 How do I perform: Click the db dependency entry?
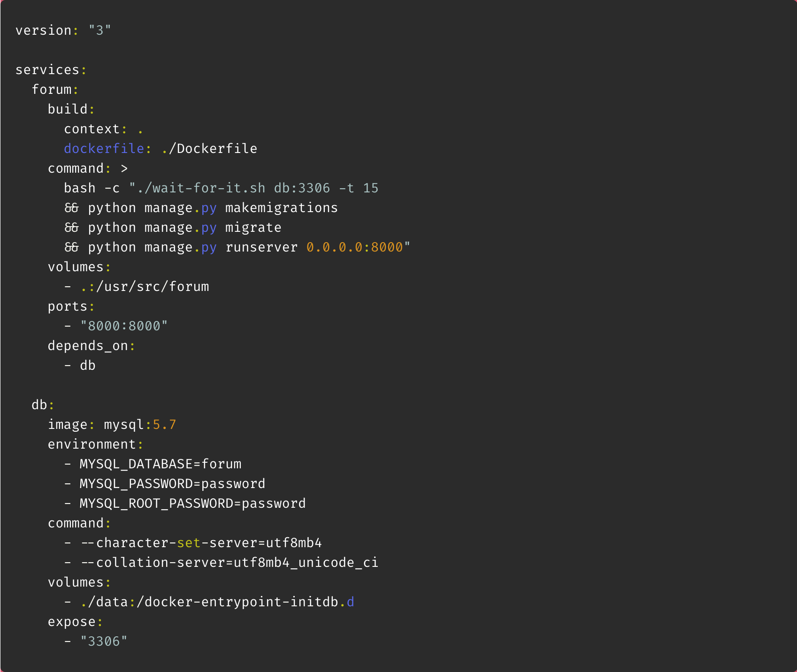pos(87,365)
